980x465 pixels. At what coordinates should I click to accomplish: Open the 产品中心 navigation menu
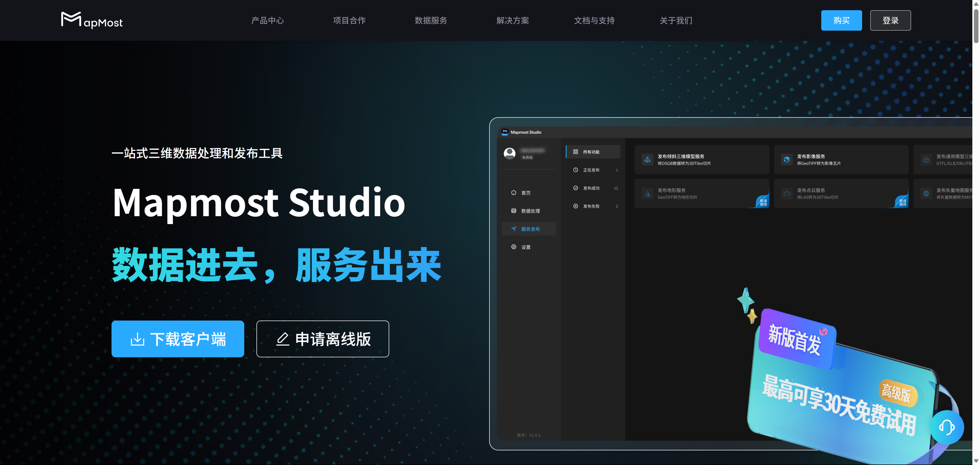(x=267, y=21)
